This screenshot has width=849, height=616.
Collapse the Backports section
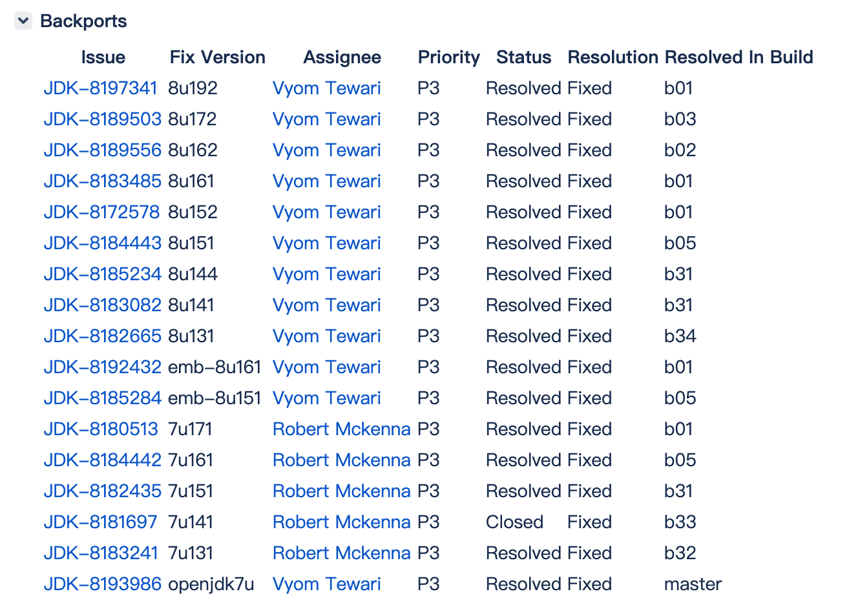tap(23, 21)
